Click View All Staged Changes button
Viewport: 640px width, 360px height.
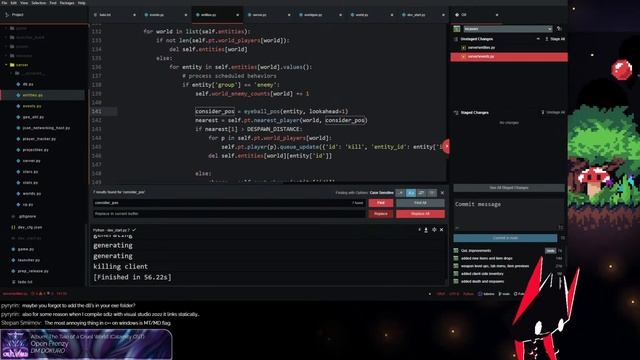pos(509,188)
